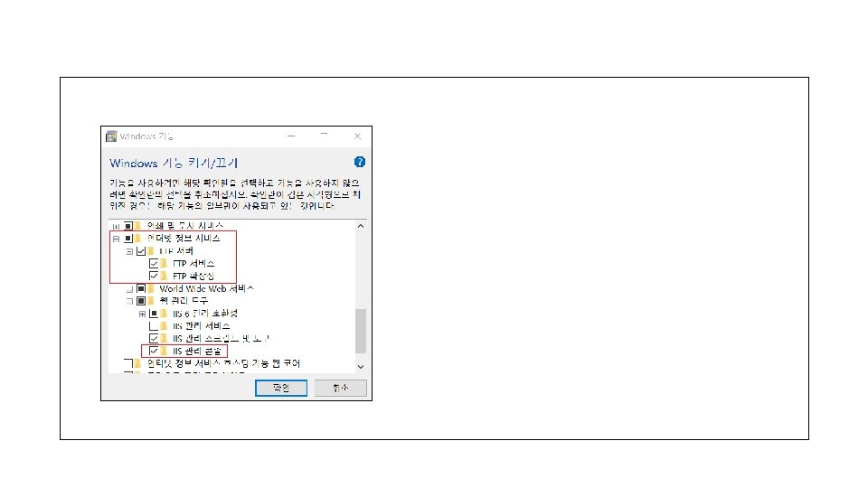The width and height of the screenshot is (868, 488).
Task: Click the Windows 기능 title bar icon
Action: 111,136
